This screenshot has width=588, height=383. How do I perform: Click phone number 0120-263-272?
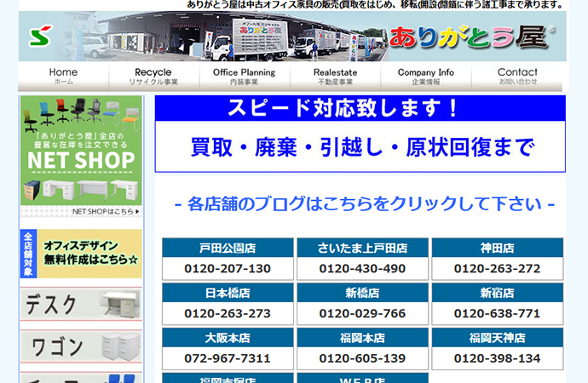pyautogui.click(x=498, y=268)
